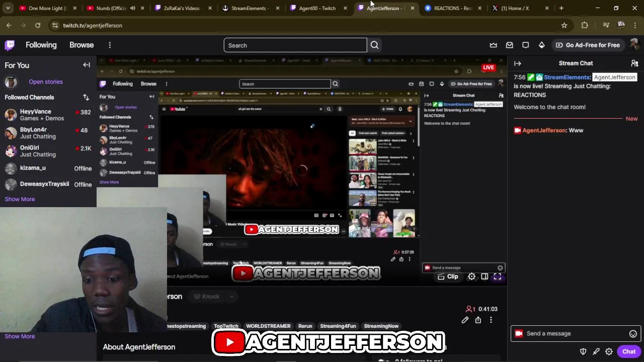The width and height of the screenshot is (644, 362).
Task: Share the stream with share icon
Action: tap(478, 320)
